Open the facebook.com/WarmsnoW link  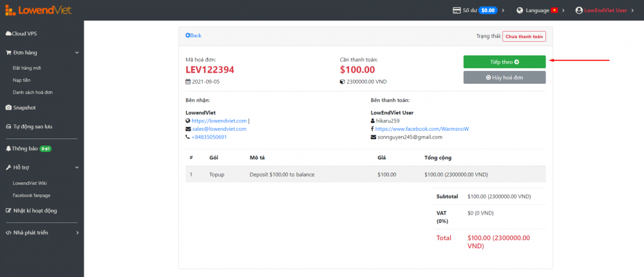422,129
